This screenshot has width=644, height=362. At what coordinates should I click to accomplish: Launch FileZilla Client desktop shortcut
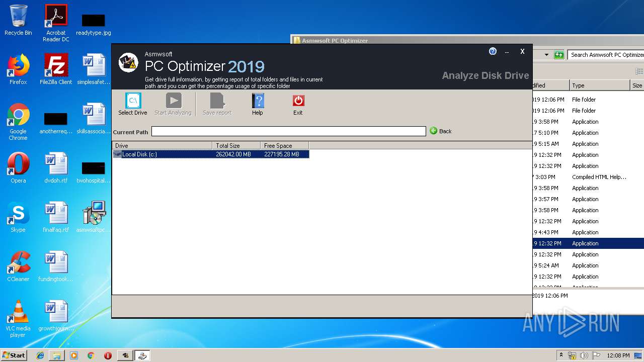(56, 69)
